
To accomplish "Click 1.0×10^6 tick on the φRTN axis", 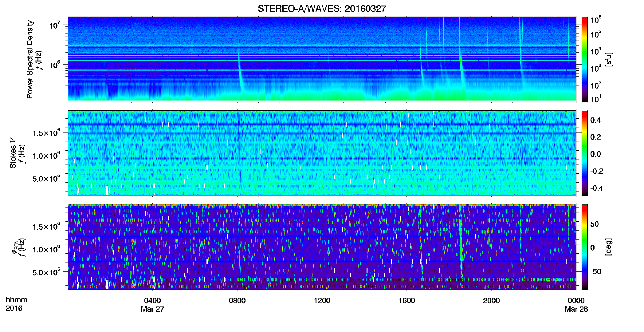I will [46, 249].
